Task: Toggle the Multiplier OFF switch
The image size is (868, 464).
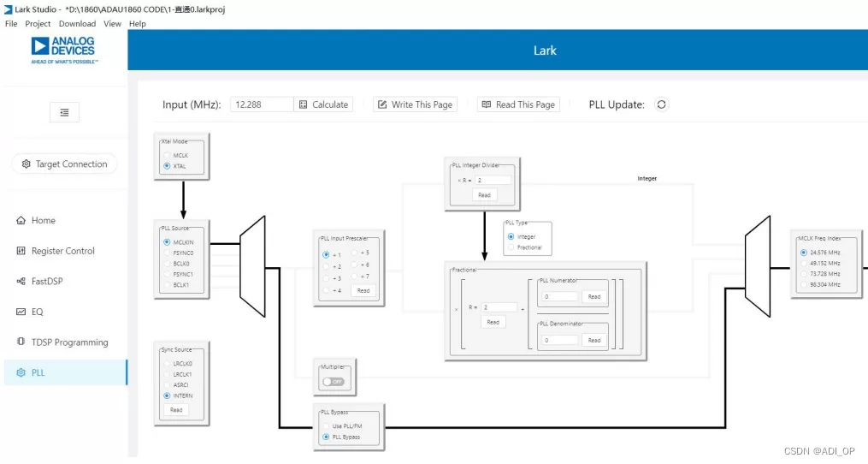Action: click(x=334, y=382)
